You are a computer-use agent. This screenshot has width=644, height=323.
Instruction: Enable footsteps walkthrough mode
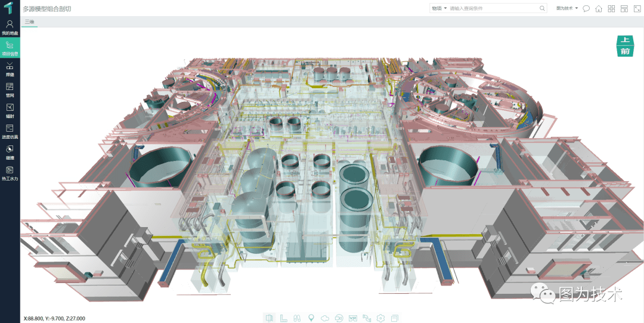click(297, 318)
